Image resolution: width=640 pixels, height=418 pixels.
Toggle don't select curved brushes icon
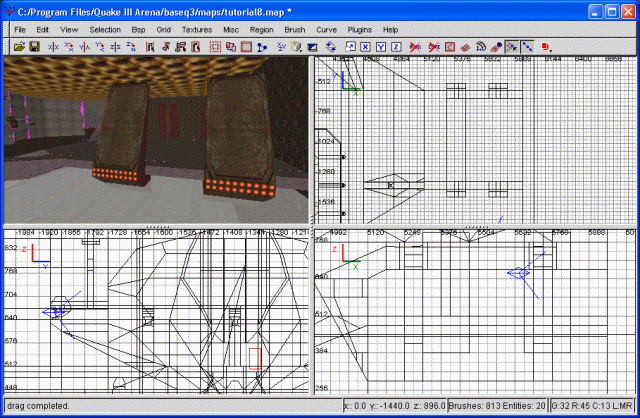click(x=415, y=47)
